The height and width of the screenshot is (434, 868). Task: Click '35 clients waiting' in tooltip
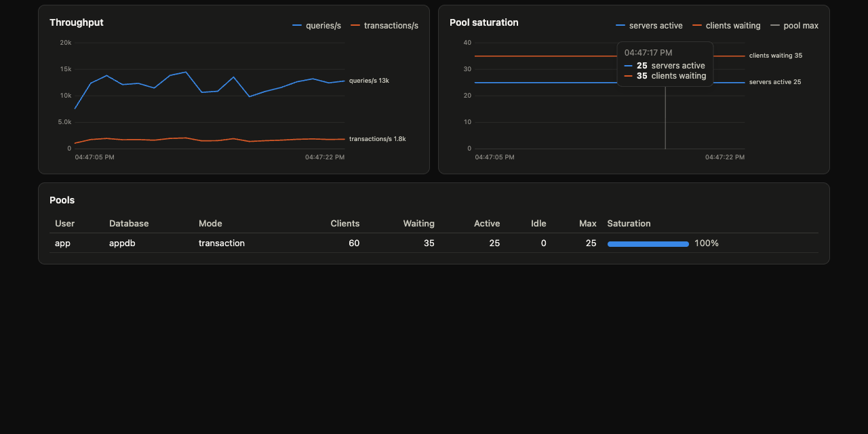pos(665,76)
